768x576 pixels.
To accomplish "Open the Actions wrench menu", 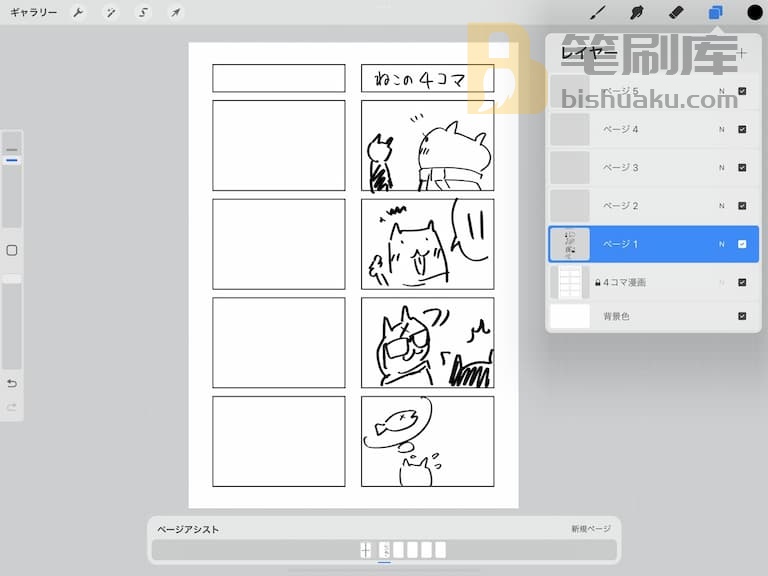I will 78,13.
